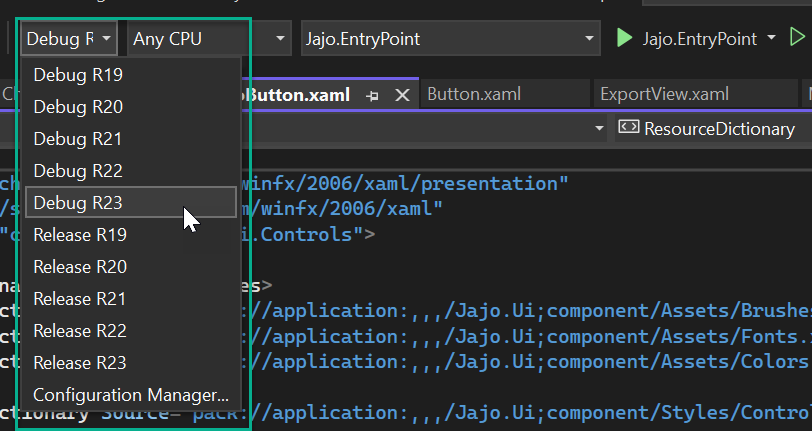Screen dimensions: 812x431
Task: Expand the arrow beside Start Jajo.EntryPoint
Action: click(x=771, y=38)
